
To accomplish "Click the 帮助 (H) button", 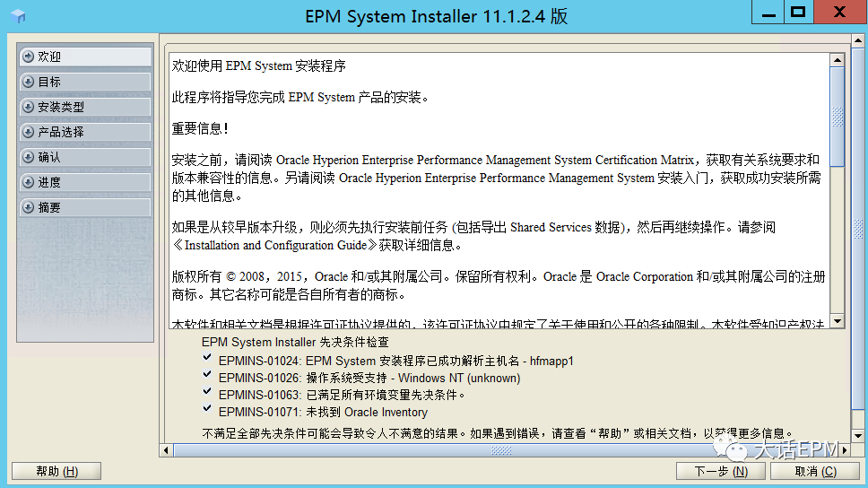I will coord(56,471).
